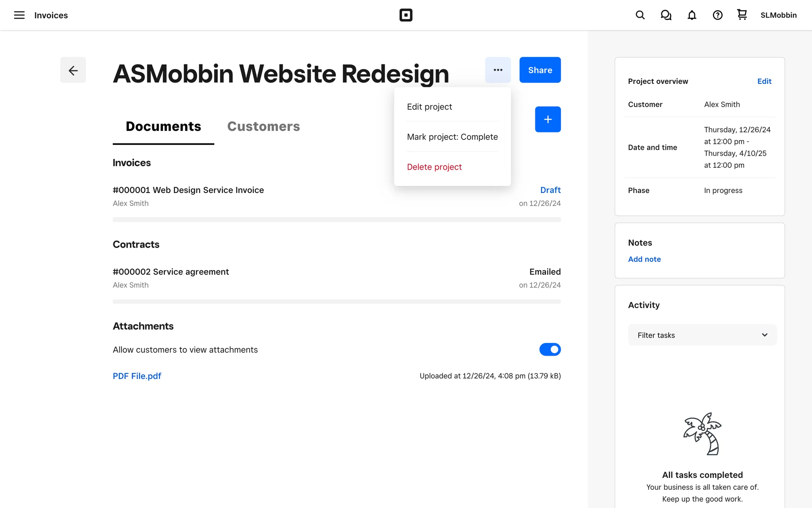Go back with the left arrow
The image size is (812, 508).
[73, 70]
